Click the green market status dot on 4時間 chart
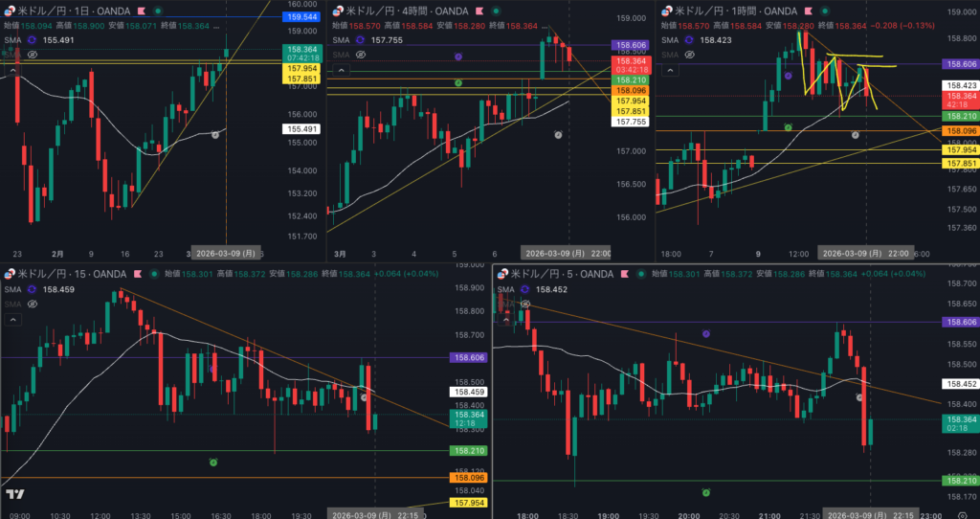 pyautogui.click(x=495, y=11)
